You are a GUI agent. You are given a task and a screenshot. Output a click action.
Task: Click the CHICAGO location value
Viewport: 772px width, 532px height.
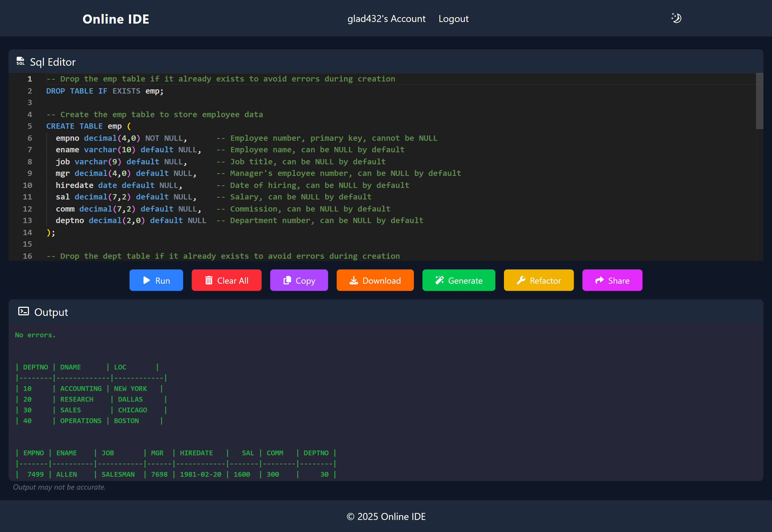[132, 410]
